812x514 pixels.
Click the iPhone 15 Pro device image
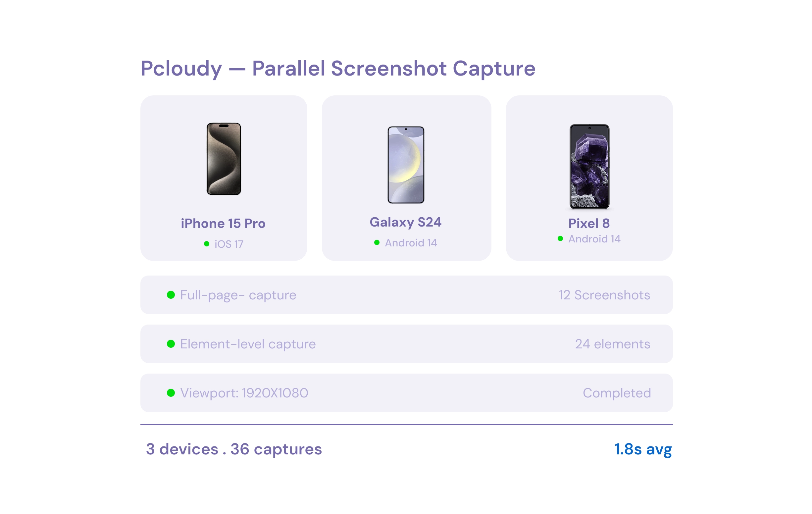coord(224,159)
